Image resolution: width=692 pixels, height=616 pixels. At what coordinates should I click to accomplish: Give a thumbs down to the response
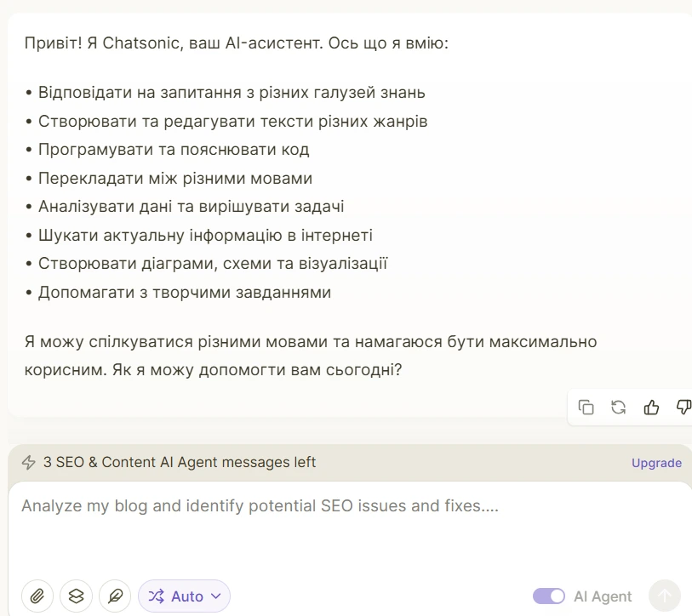pyautogui.click(x=683, y=407)
